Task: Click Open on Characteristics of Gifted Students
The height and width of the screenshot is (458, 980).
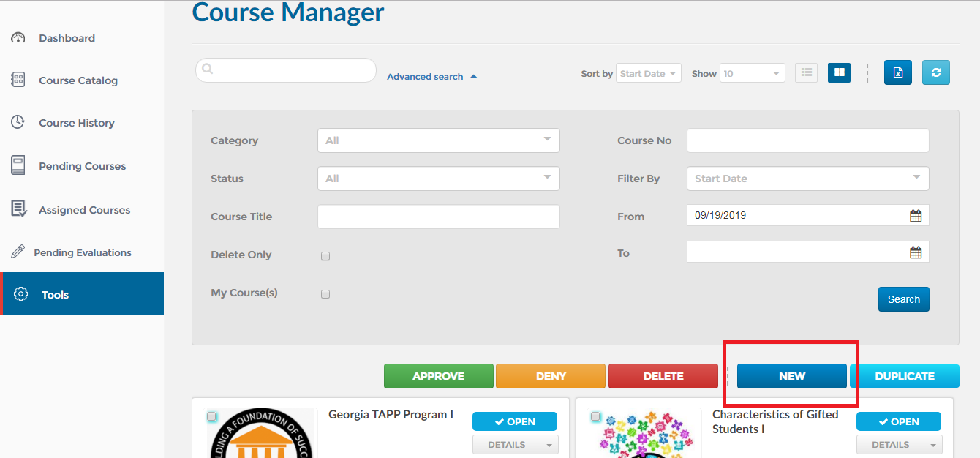Action: pos(899,421)
